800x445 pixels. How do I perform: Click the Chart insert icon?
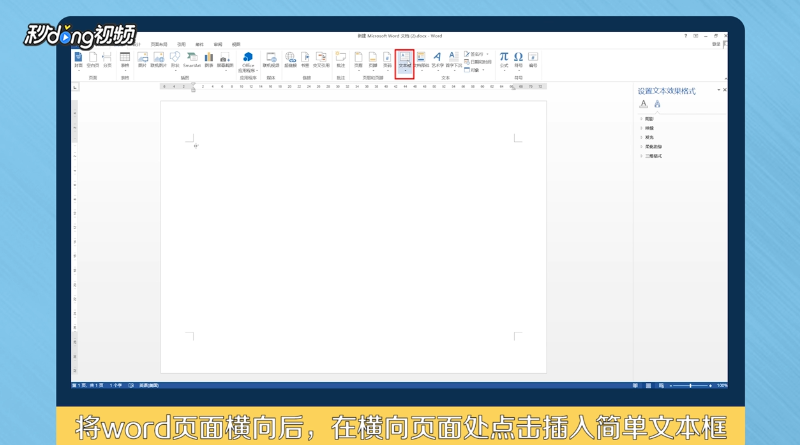tap(209, 60)
